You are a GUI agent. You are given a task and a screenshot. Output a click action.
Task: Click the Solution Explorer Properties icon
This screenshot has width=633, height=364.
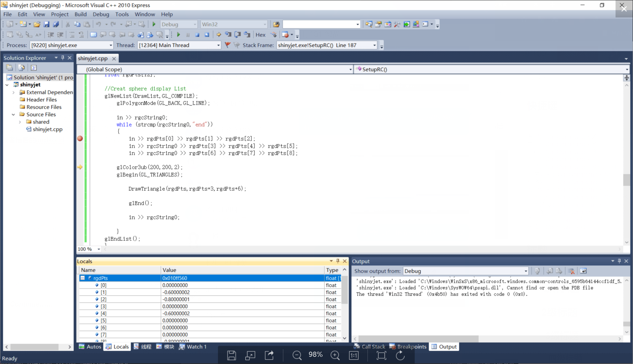pos(10,68)
